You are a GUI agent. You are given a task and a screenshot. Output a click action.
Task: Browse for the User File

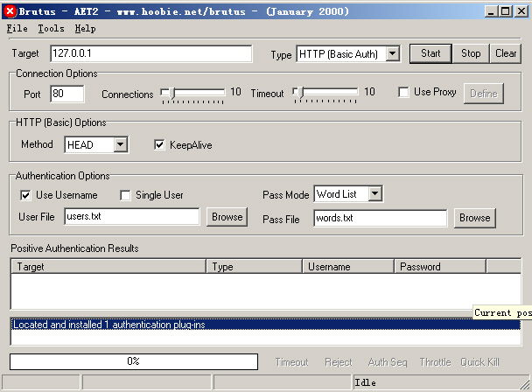[x=227, y=217]
